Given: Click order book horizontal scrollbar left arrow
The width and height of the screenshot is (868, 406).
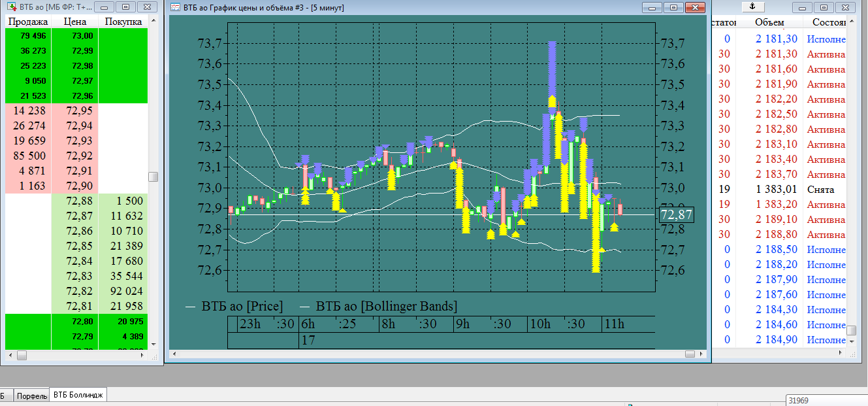Looking at the screenshot, I should tap(10, 355).
